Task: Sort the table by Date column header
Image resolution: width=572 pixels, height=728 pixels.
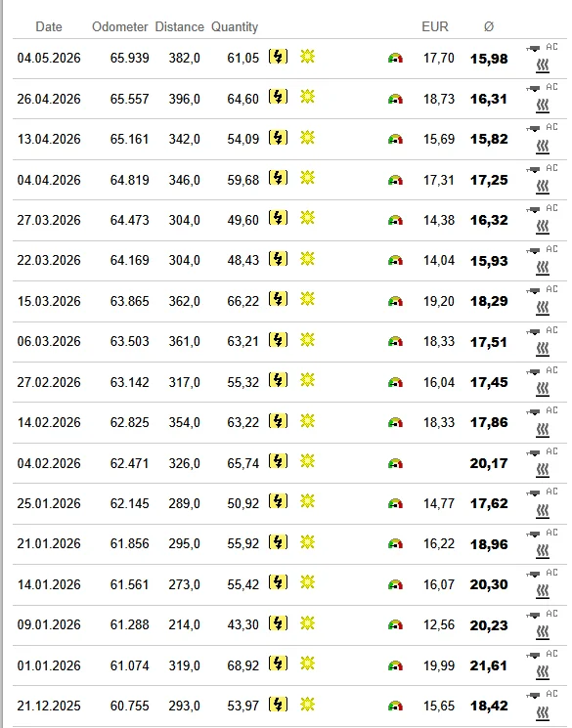Action: (49, 27)
